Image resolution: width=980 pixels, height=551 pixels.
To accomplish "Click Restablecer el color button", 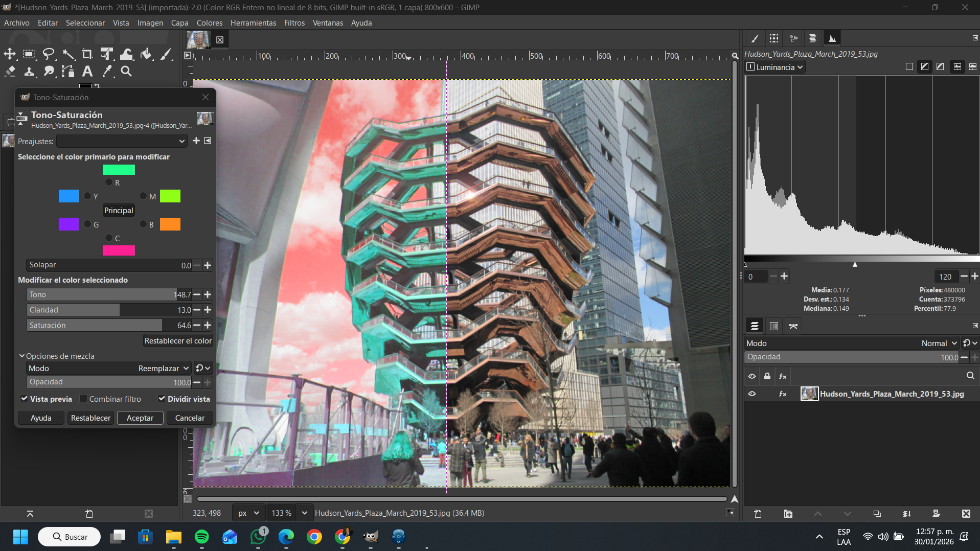I will (177, 341).
